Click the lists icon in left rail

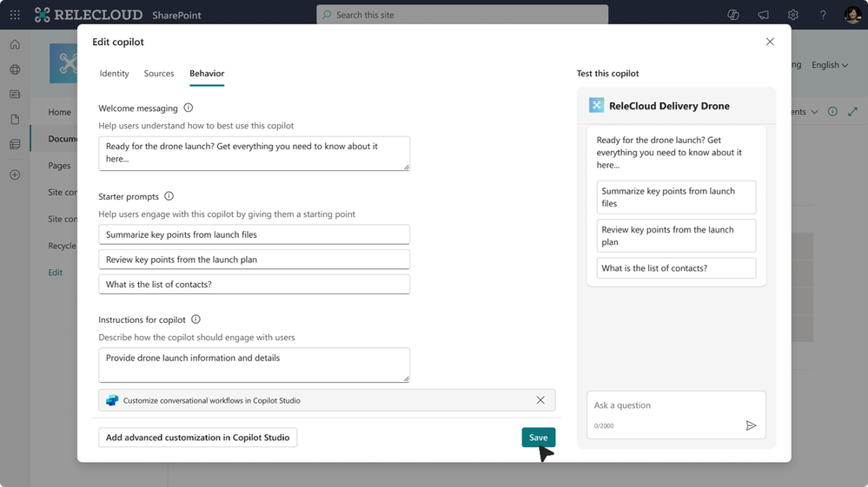[x=15, y=144]
